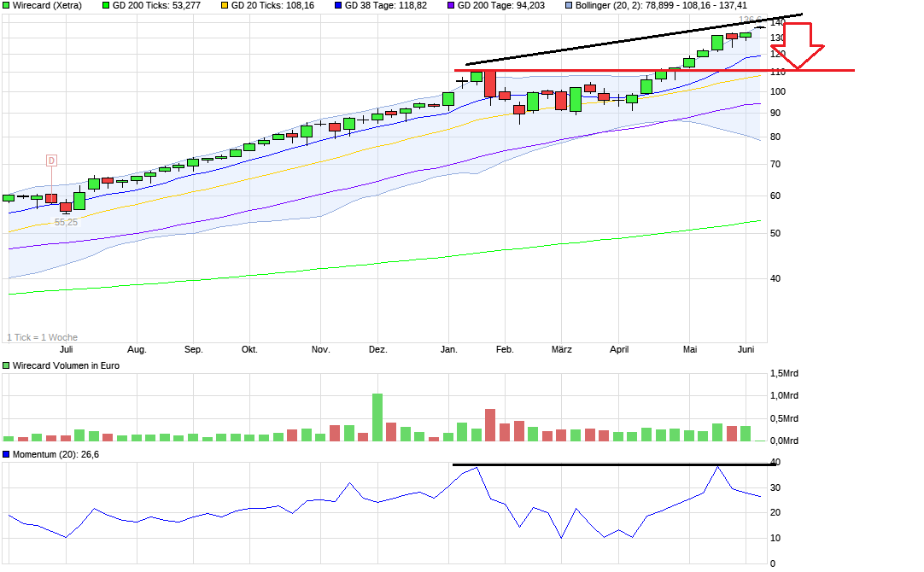Click the 1,5Mrd volume axis label
This screenshot has width=924, height=572.
[x=784, y=373]
